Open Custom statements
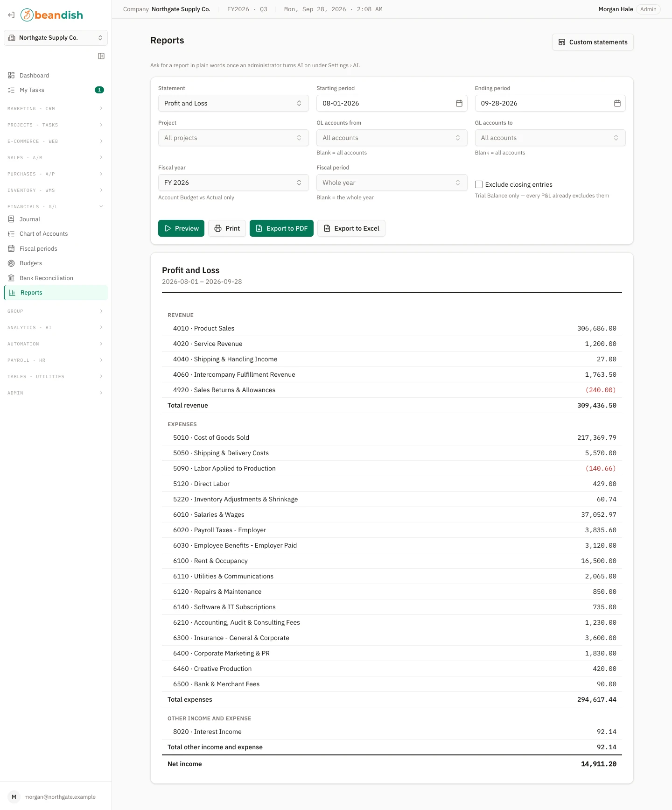The image size is (672, 810). coord(593,42)
